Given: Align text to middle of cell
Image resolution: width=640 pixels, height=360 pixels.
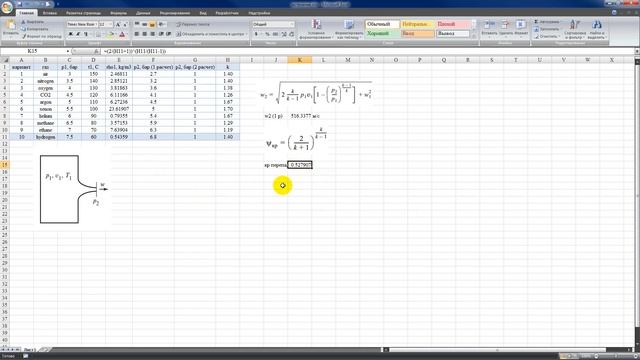Looking at the screenshot, I should pyautogui.click(x=144, y=24).
